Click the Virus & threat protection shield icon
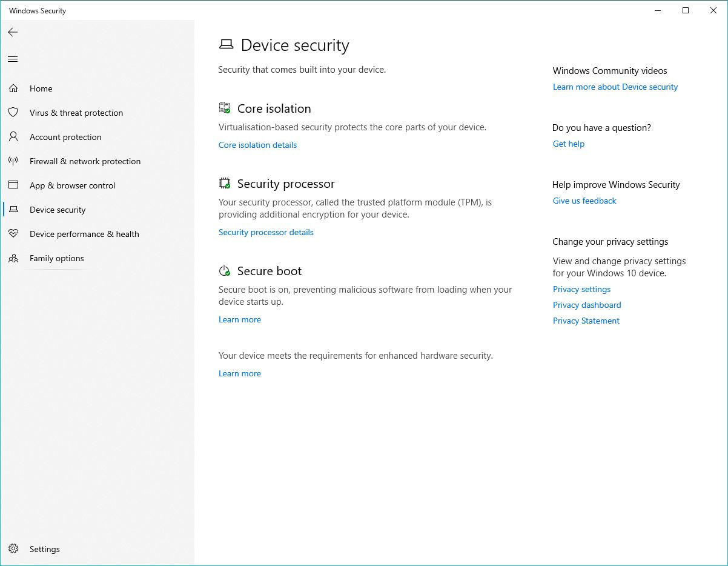The height and width of the screenshot is (566, 728). point(13,113)
